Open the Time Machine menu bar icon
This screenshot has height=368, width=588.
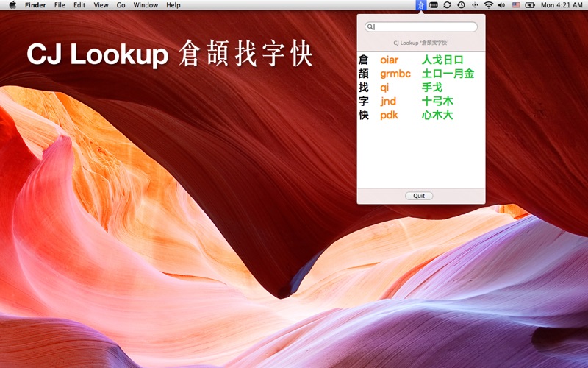click(461, 5)
